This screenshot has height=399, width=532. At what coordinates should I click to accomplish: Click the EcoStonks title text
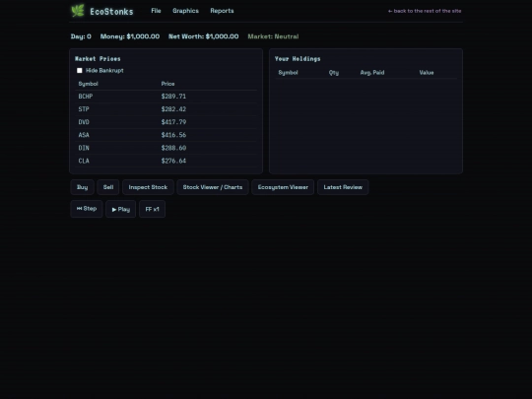[111, 12]
